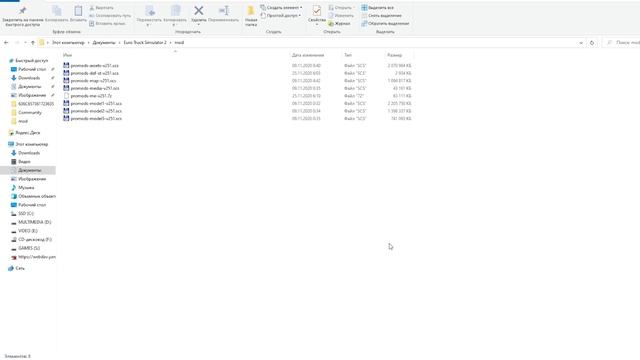Screen dimensions: 640x360
Task: Click Этот компьютер in the address breadcrumb
Action: click(68, 42)
